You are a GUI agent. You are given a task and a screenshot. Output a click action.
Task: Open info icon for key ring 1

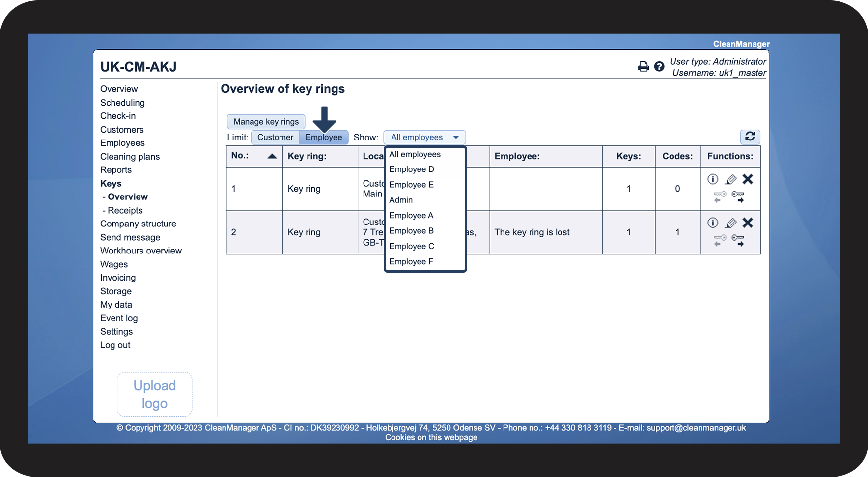coord(713,179)
